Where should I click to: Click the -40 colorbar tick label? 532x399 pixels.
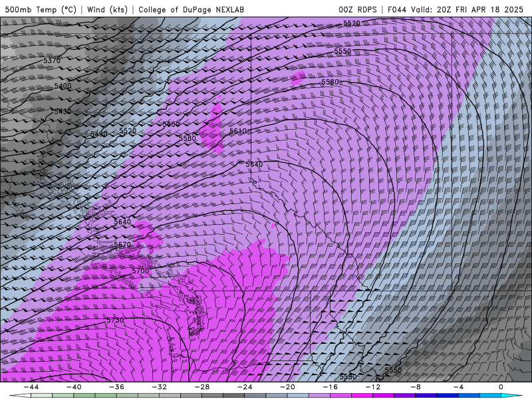pyautogui.click(x=74, y=387)
